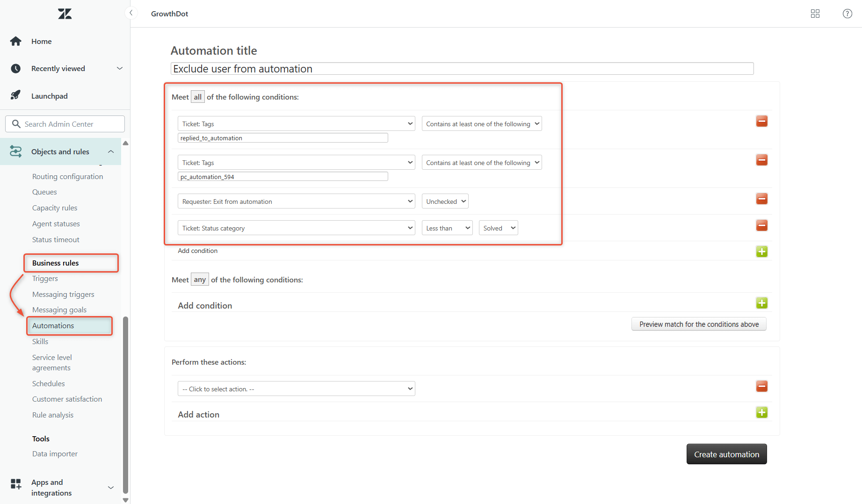The image size is (862, 504).
Task: Collapse the Objects and rules section
Action: (x=111, y=151)
